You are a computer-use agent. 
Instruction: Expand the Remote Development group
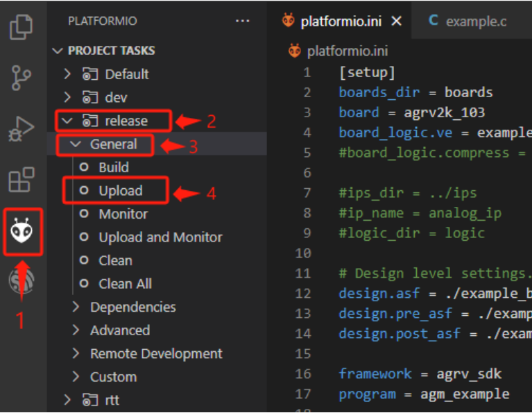(x=156, y=354)
